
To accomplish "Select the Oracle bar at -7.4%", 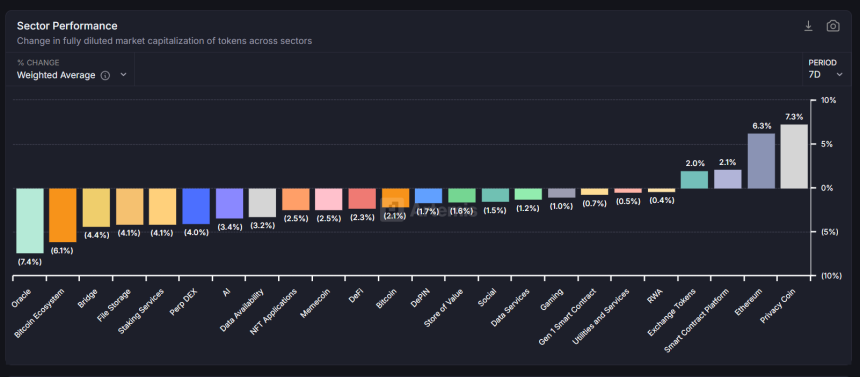I will click(30, 221).
